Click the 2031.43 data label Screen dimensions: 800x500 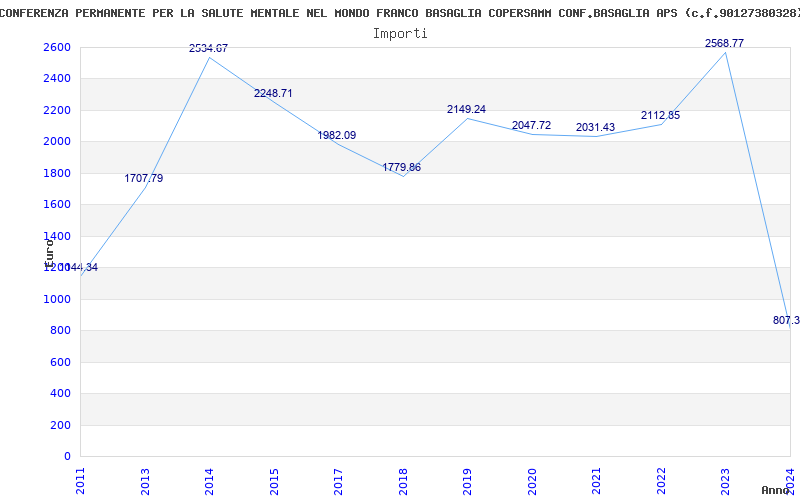[x=595, y=128]
